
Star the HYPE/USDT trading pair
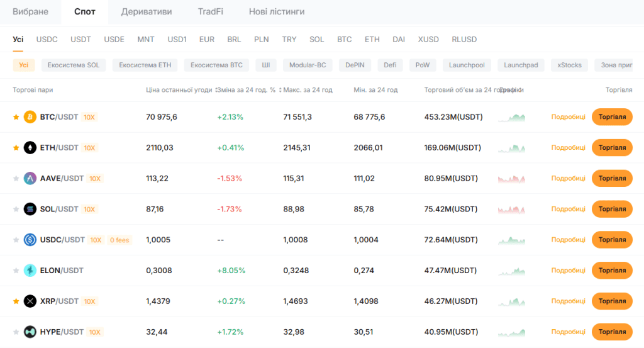[16, 332]
